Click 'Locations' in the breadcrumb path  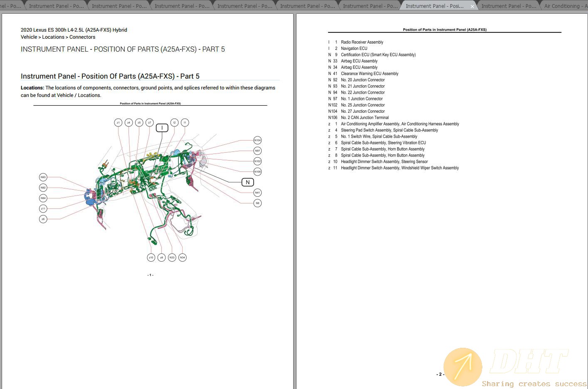[53, 37]
